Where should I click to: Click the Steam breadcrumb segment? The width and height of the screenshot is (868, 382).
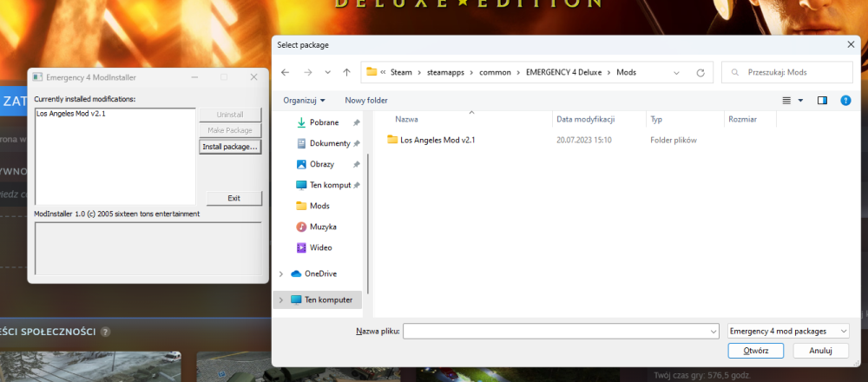click(401, 73)
